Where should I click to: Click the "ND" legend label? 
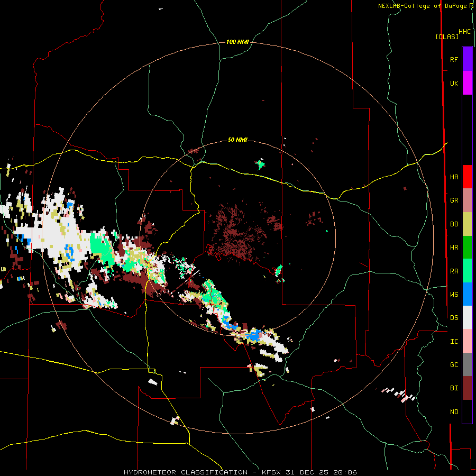[454, 412]
